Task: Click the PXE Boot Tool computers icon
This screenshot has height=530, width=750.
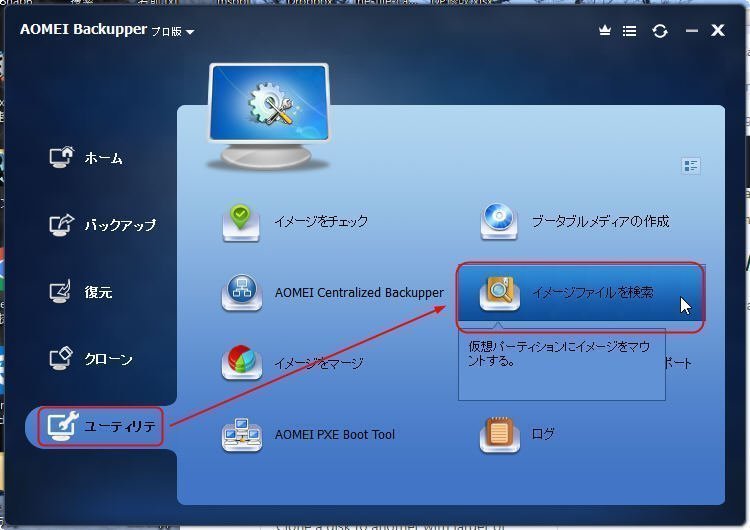Action: (242, 434)
